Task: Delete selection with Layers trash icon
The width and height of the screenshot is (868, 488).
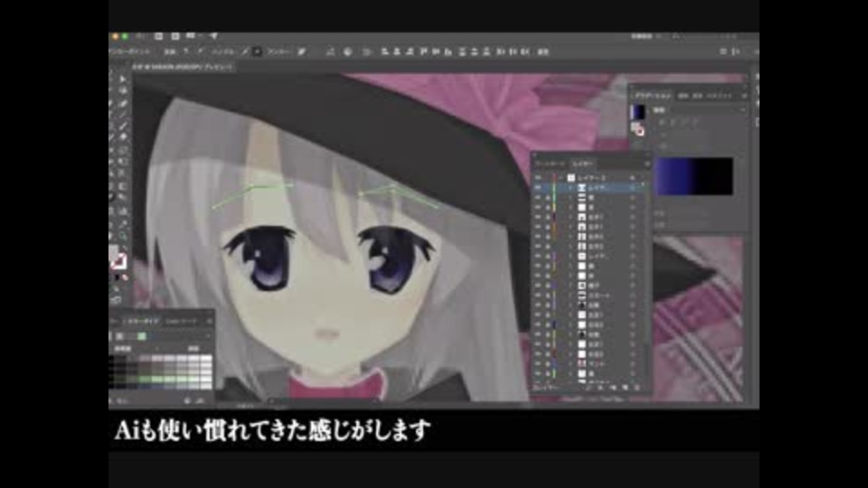Action: (x=637, y=389)
